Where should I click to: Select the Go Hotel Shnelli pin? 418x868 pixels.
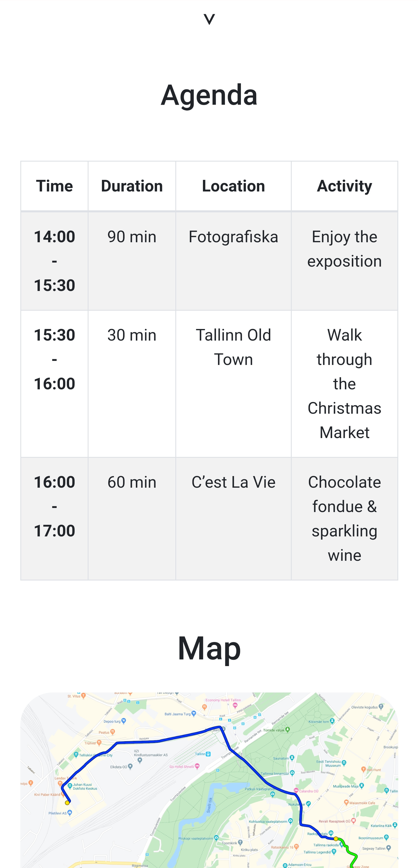[x=197, y=766]
